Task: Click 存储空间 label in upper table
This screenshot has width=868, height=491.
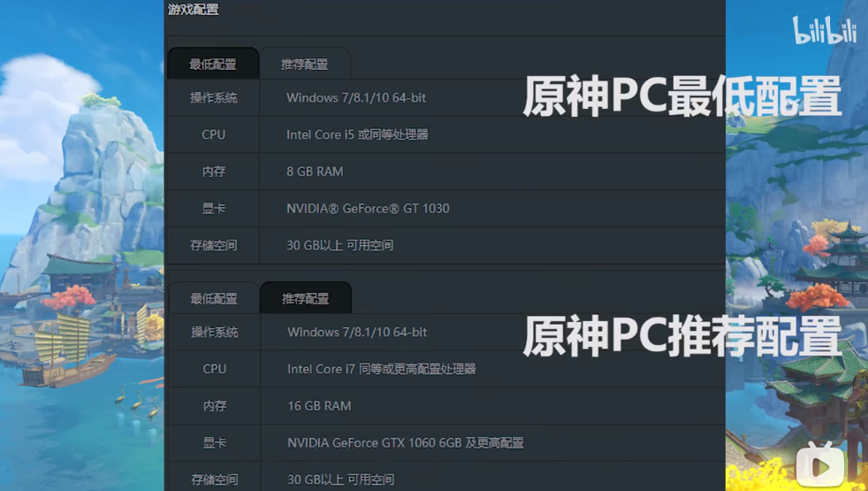Action: click(214, 245)
